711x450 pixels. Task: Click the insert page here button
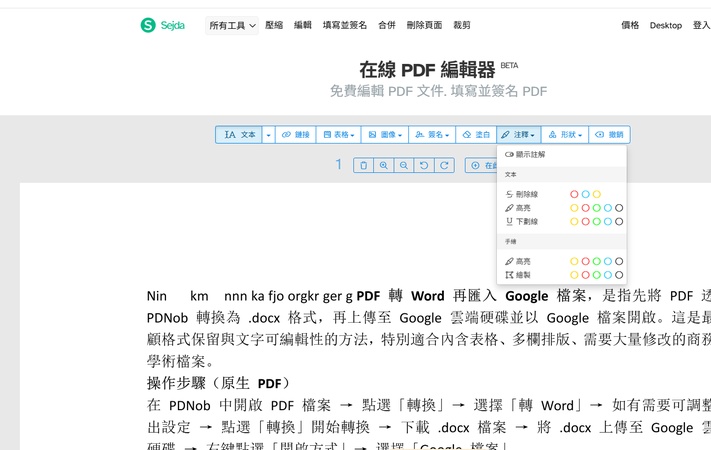[x=481, y=165]
